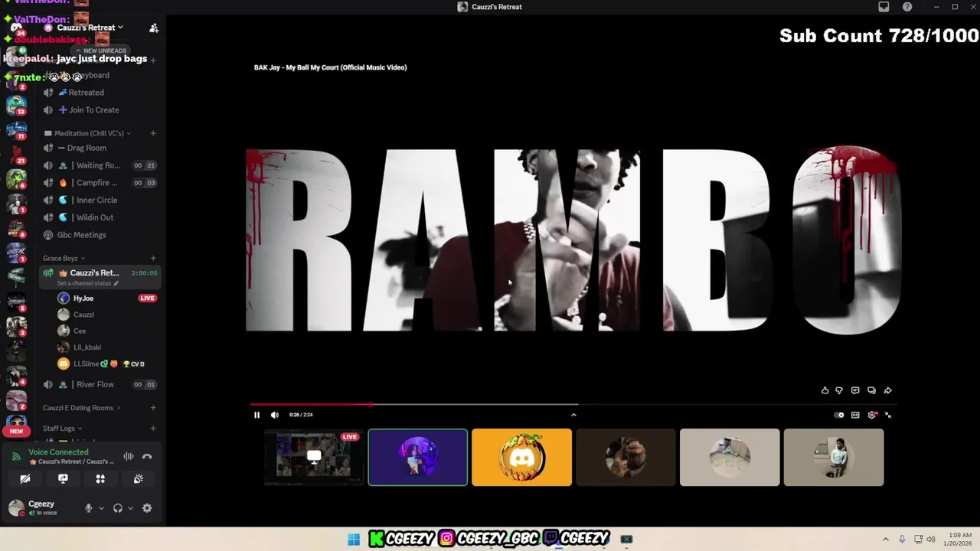Open microphone input options dropdown
Viewport: 980px width, 551px height.
(101, 508)
